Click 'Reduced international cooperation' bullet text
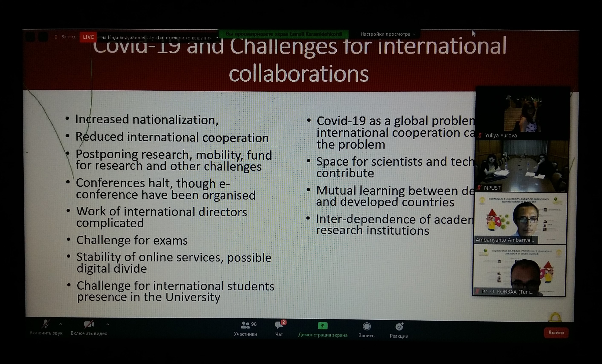602x364 pixels. pyautogui.click(x=172, y=137)
